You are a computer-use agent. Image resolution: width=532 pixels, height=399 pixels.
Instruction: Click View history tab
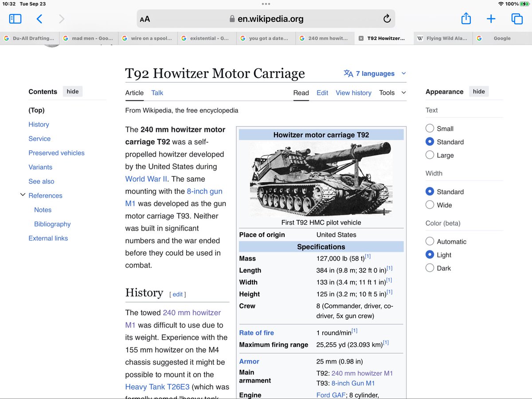(x=353, y=93)
